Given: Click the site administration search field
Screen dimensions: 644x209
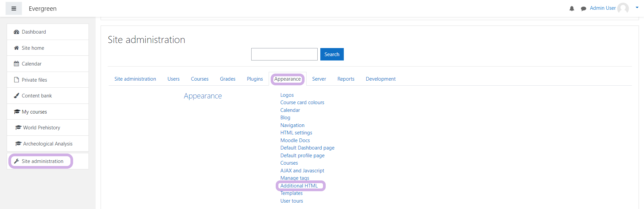Looking at the screenshot, I should (x=284, y=54).
